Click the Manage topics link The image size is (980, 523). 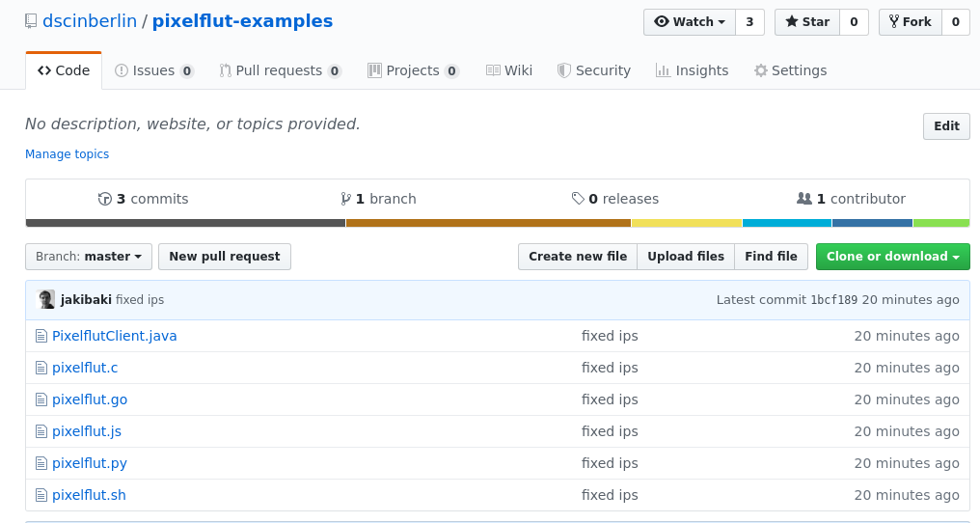(67, 153)
